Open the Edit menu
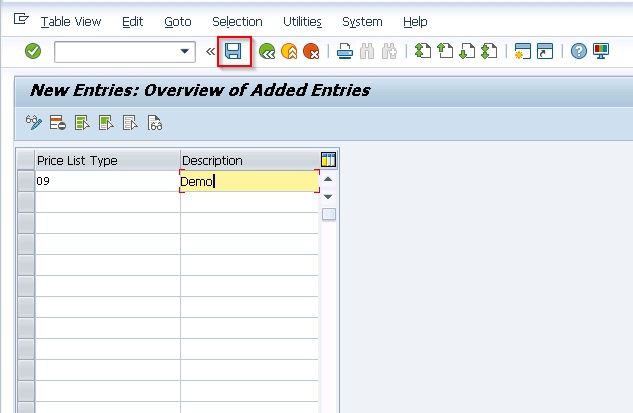Image resolution: width=633 pixels, height=413 pixels. pyautogui.click(x=132, y=22)
